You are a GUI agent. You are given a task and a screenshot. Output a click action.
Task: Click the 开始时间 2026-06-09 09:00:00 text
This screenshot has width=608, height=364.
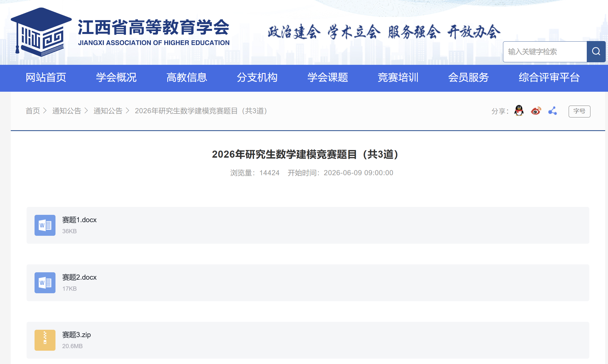(x=341, y=173)
